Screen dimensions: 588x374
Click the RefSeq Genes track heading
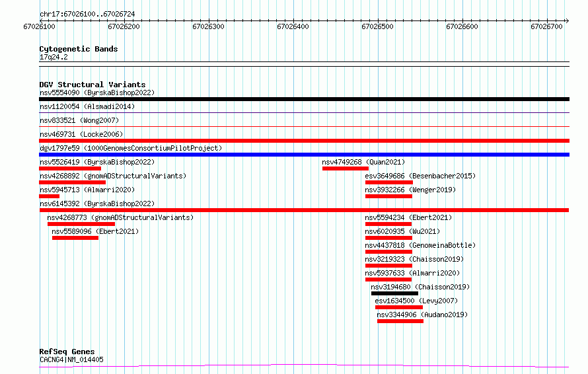click(x=67, y=352)
